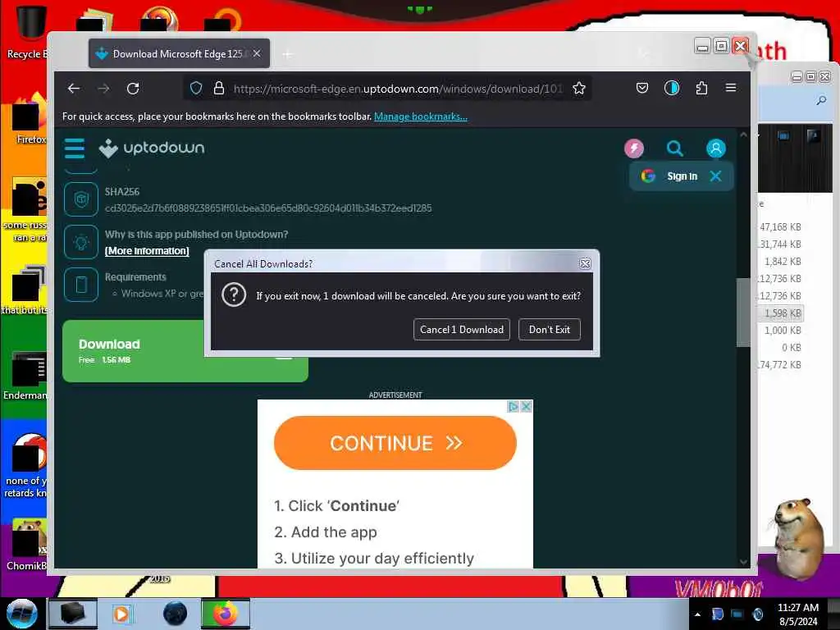Click the search icon in background window
The image size is (840, 630).
coord(820,100)
